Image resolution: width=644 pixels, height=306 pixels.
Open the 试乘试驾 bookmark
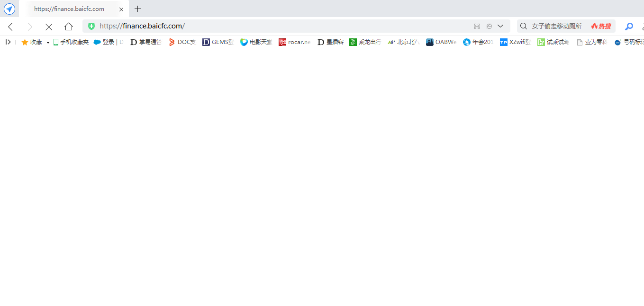(x=553, y=42)
